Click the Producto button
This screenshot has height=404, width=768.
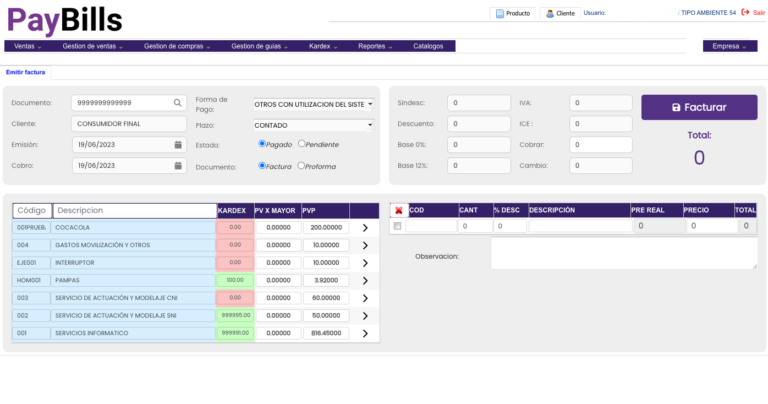coord(512,14)
